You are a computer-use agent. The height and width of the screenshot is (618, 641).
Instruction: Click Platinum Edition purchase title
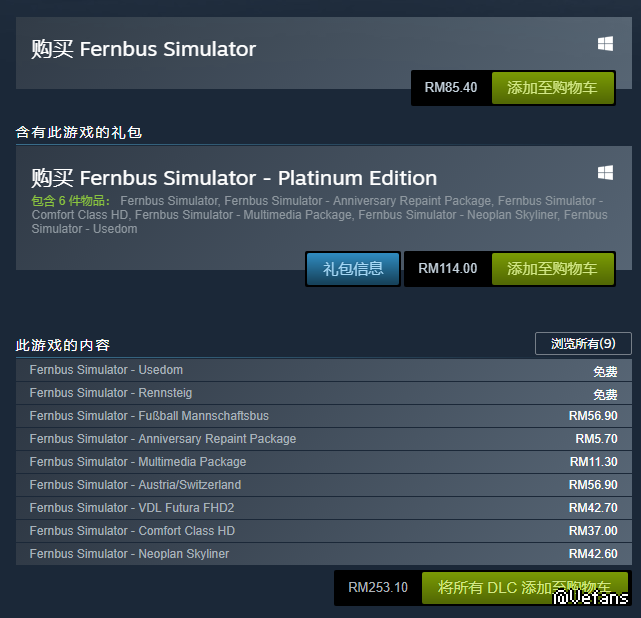[234, 178]
